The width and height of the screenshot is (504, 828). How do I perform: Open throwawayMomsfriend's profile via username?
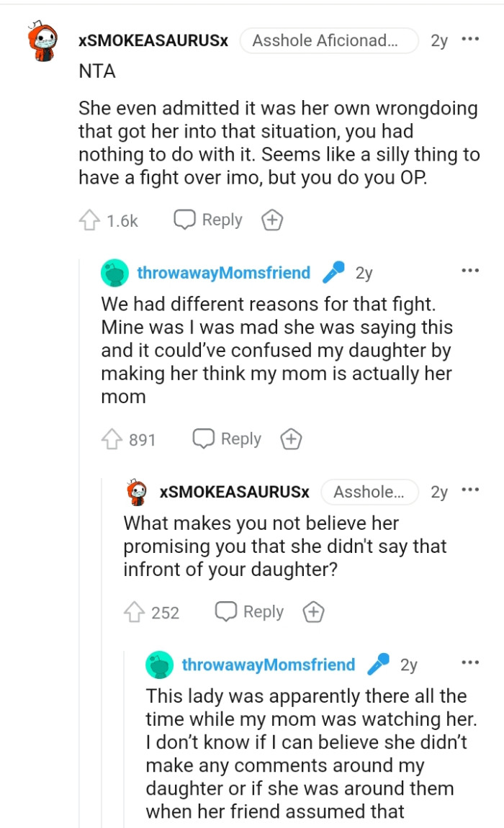click(x=222, y=271)
